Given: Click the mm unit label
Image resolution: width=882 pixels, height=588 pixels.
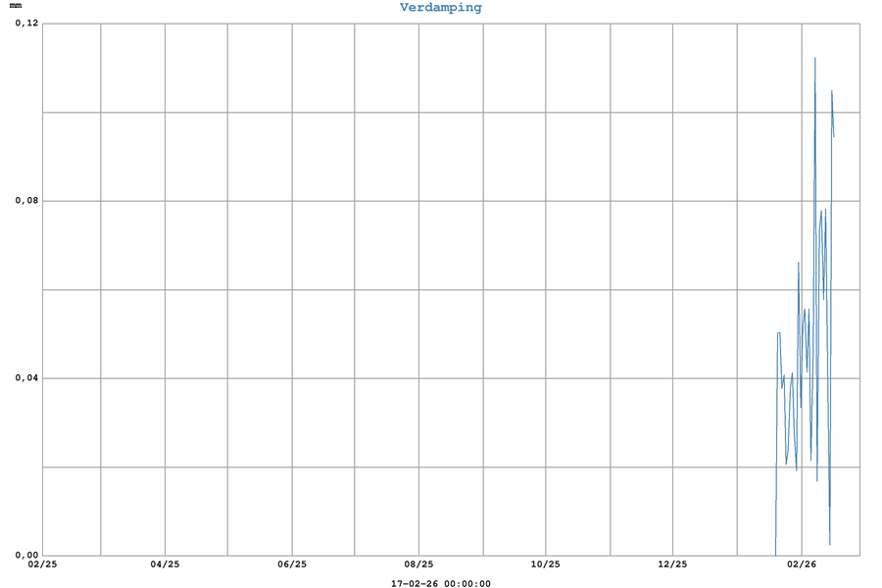Looking at the screenshot, I should coord(16,7).
